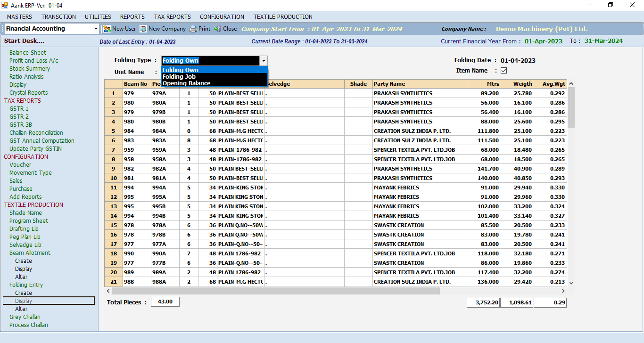Open GSTR-3B tax report
Screen dimensions: 644x343
tap(21, 125)
